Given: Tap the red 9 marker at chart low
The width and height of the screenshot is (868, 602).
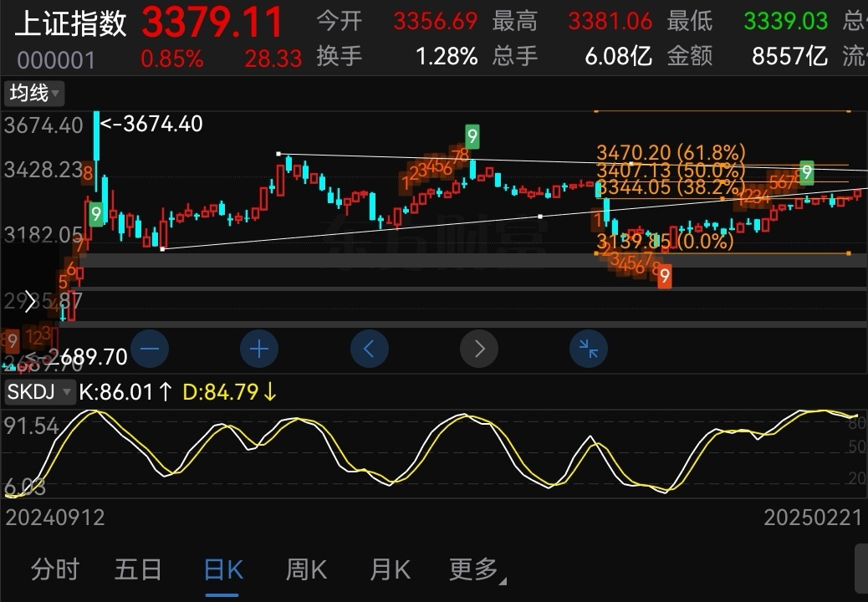Looking at the screenshot, I should tap(665, 277).
